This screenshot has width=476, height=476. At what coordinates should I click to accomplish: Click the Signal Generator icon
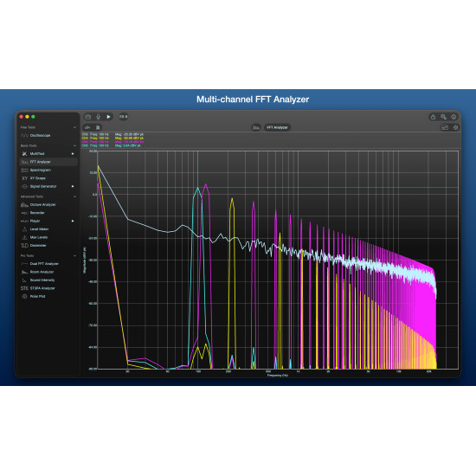coord(24,186)
